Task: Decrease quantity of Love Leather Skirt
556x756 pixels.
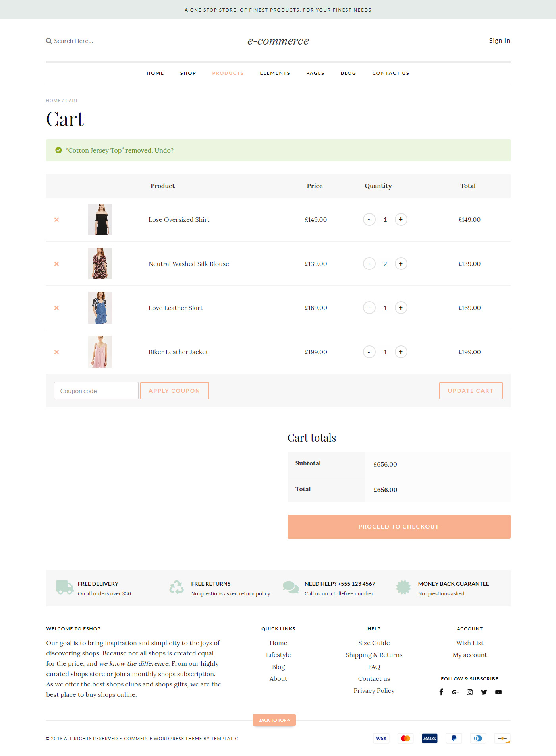Action: coord(369,308)
